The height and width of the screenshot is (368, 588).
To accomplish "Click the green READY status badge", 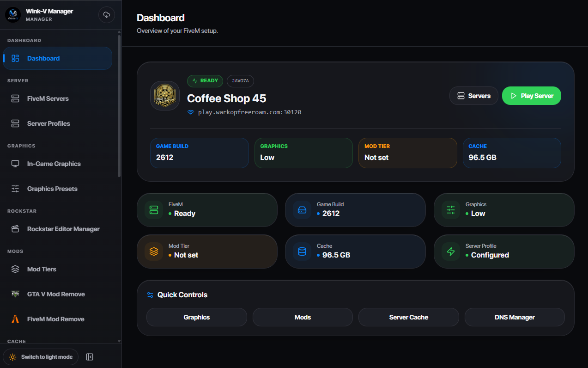I will click(205, 81).
